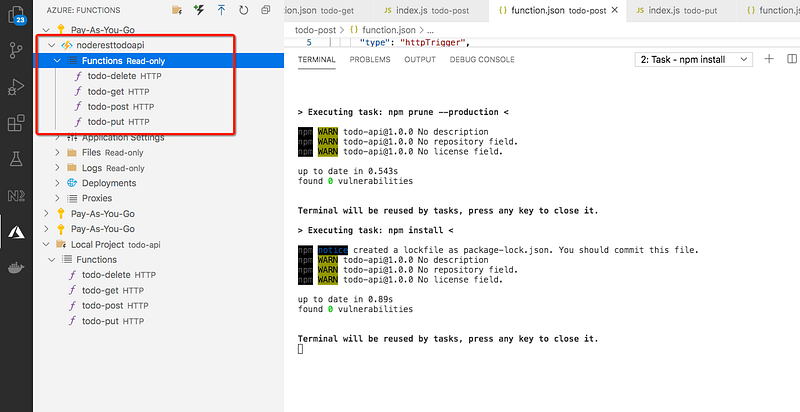Screen dimensions: 800x412
Task: Collapse the Local Project todo-api node
Action: pos(47,244)
